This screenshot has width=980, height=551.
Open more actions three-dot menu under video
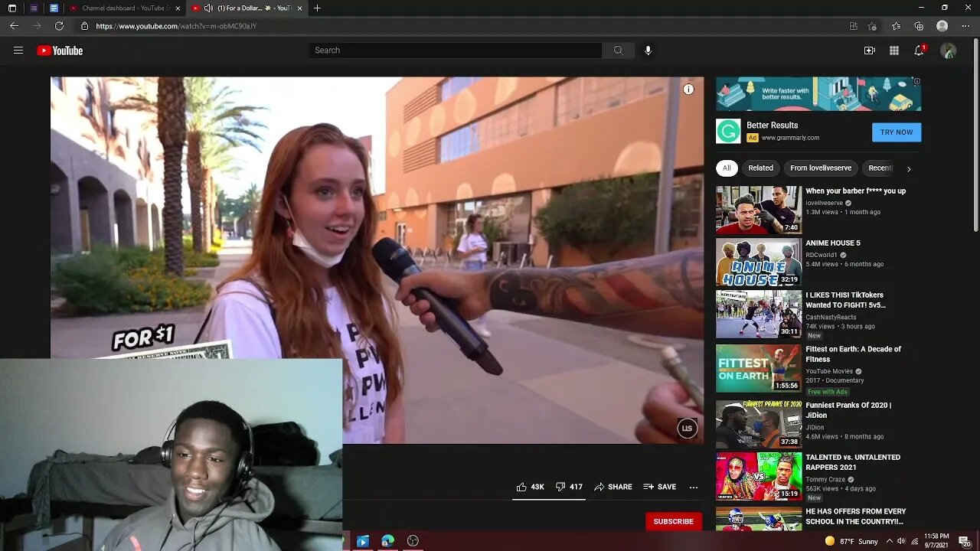click(694, 487)
